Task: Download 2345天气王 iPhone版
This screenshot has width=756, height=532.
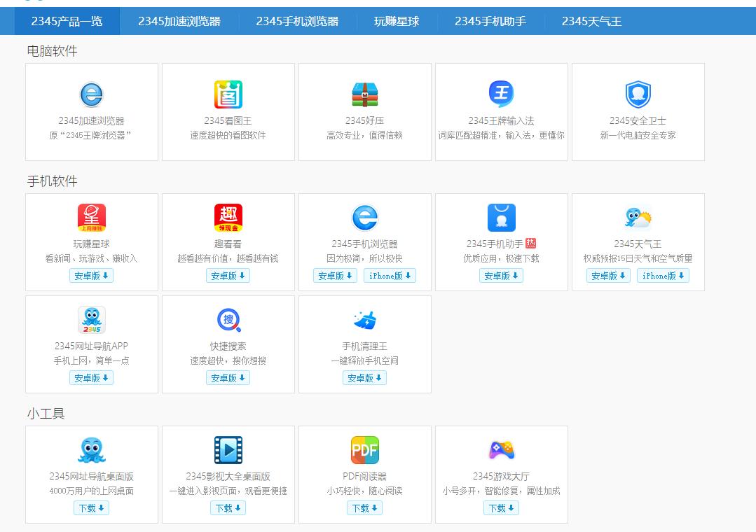Action: point(664,276)
